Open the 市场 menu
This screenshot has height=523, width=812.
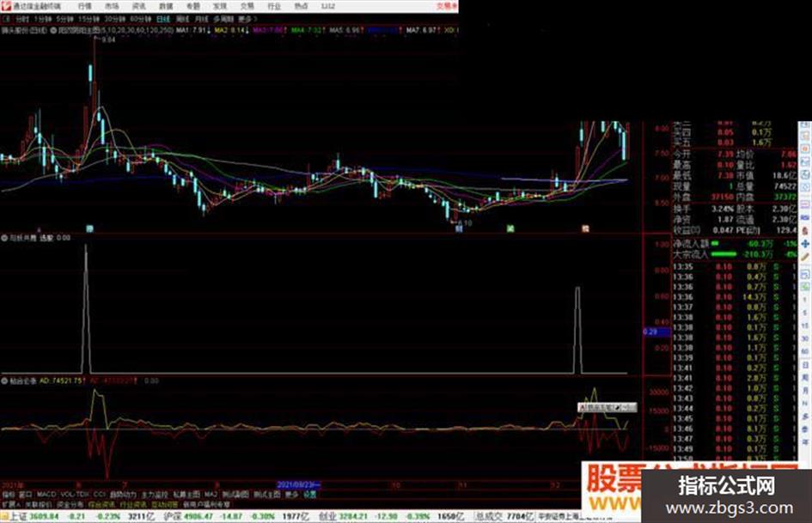[112, 6]
